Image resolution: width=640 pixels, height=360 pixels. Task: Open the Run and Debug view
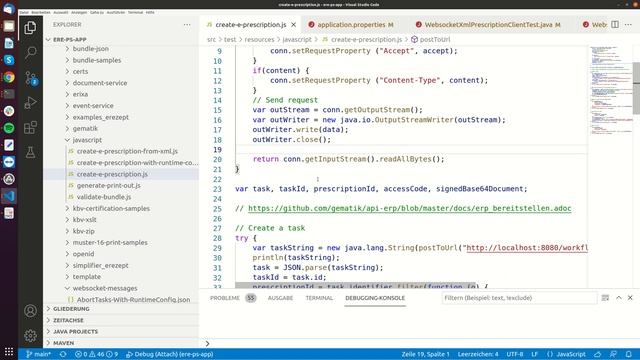(30, 103)
